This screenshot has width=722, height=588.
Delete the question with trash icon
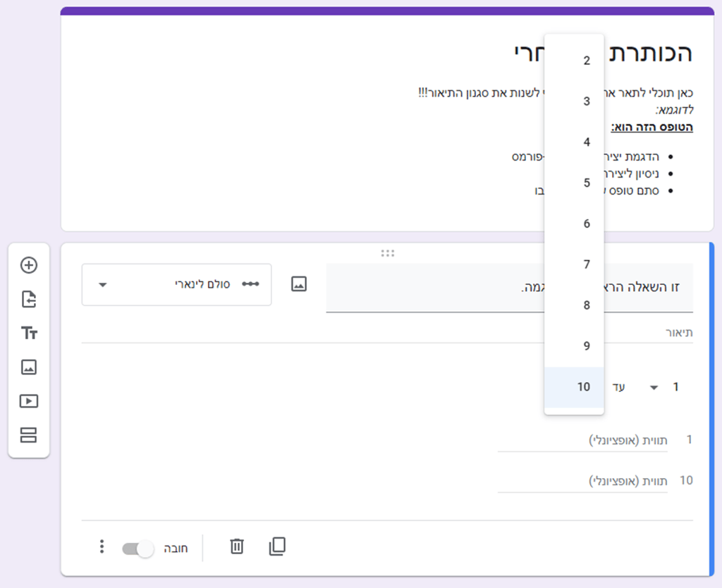point(237,546)
